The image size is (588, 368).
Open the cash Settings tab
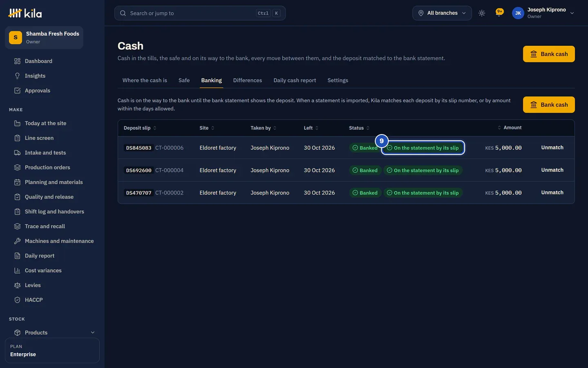pyautogui.click(x=338, y=80)
